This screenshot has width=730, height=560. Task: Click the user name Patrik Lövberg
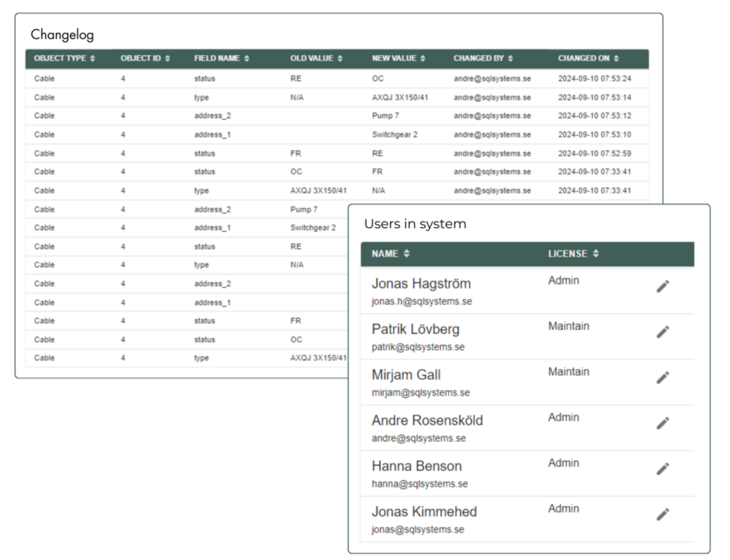(415, 330)
